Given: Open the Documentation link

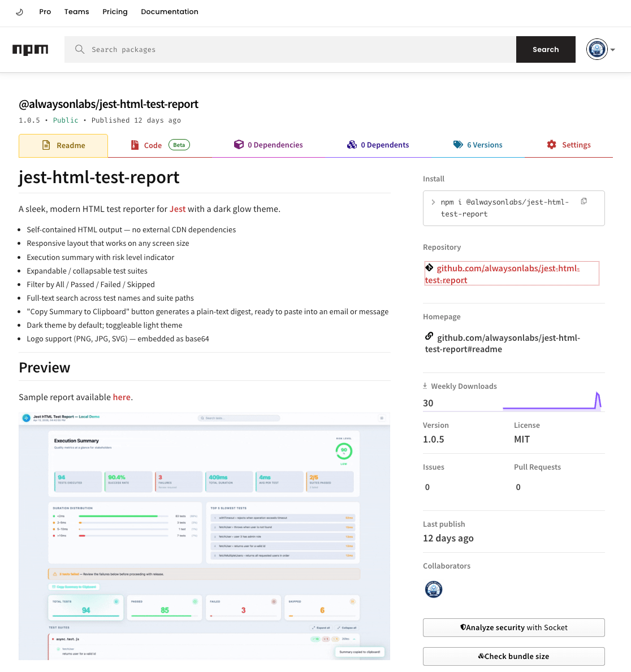Looking at the screenshot, I should click(x=170, y=11).
